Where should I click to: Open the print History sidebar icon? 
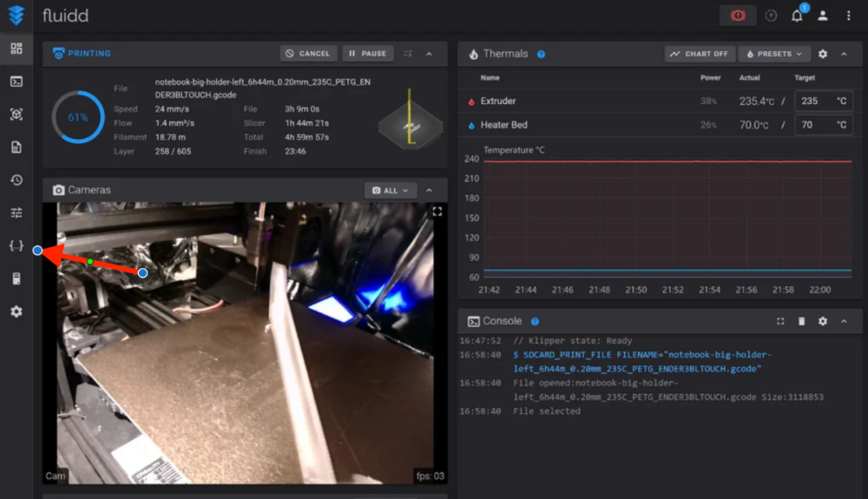click(16, 181)
